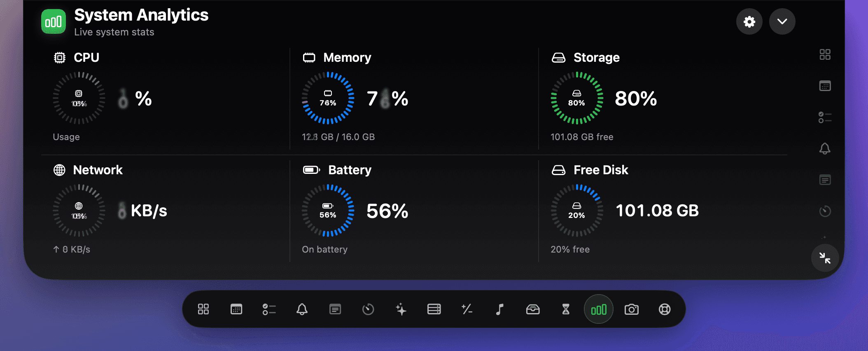Open the camera icon in dock
The width and height of the screenshot is (868, 351).
point(632,309)
